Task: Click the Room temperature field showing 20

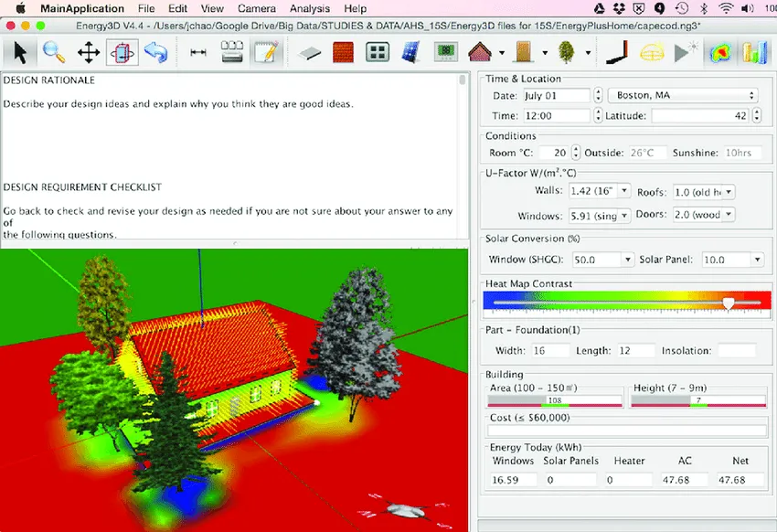Action: 554,153
